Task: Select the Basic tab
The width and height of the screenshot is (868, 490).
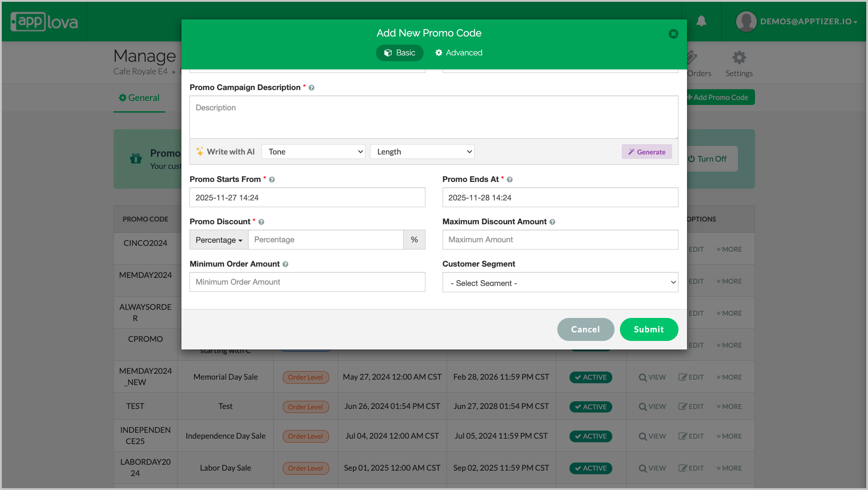Action: pos(399,53)
